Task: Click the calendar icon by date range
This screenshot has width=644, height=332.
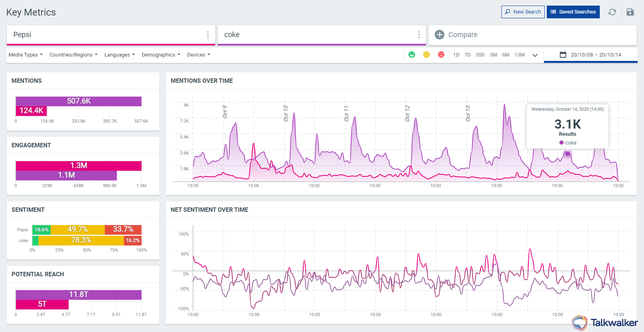Action: [x=563, y=55]
